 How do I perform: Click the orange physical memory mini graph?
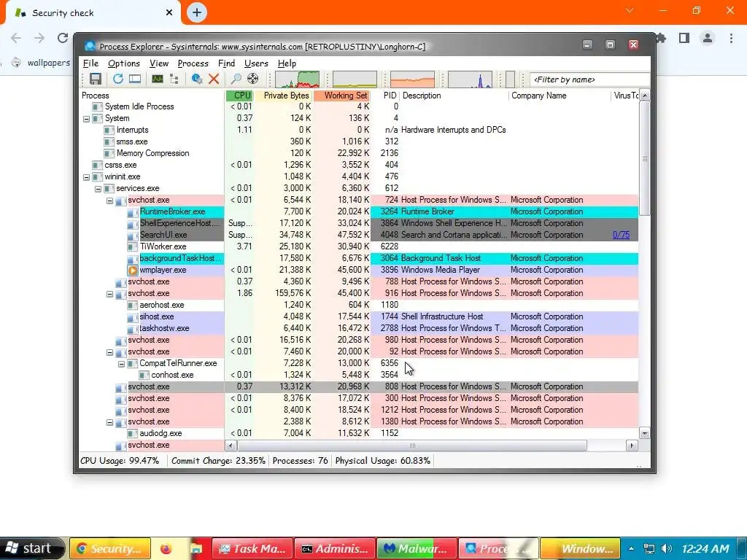pos(413,79)
